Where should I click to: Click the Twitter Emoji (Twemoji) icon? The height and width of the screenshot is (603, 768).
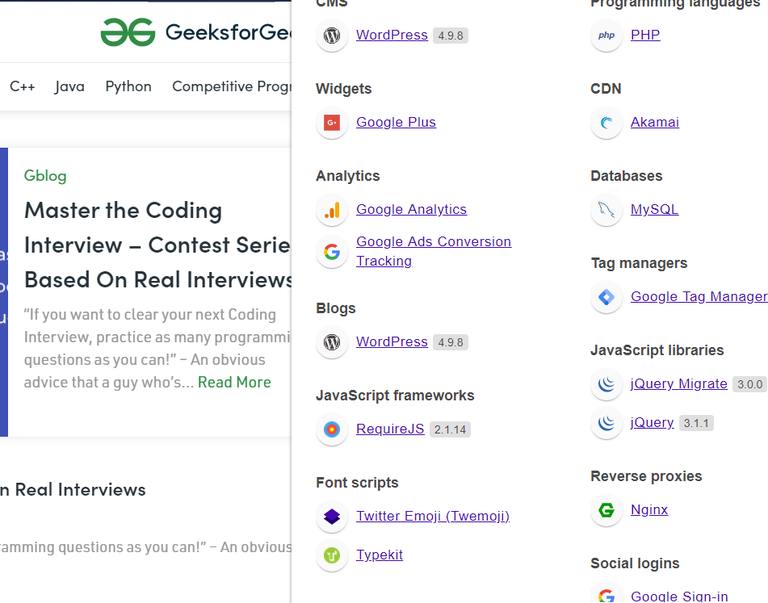pyautogui.click(x=332, y=516)
